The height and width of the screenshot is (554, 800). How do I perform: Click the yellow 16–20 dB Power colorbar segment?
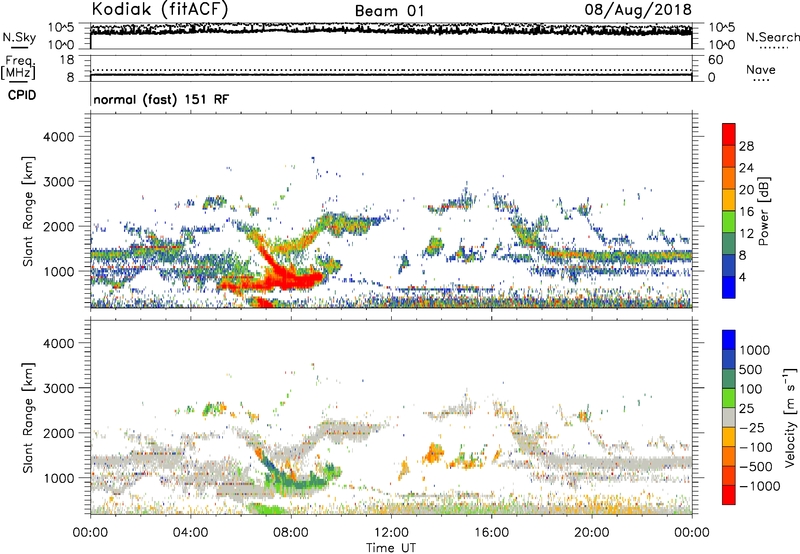[729, 199]
